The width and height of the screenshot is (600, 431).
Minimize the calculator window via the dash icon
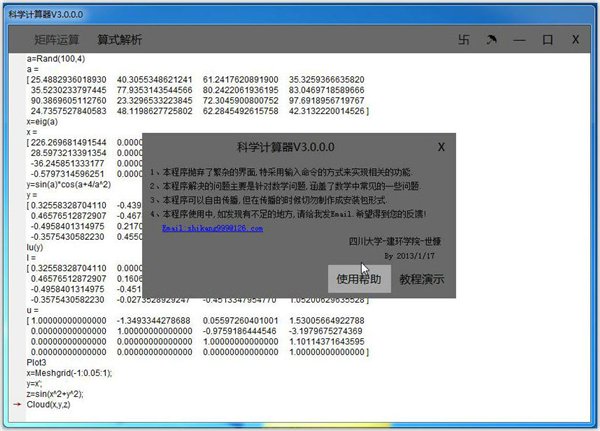pyautogui.click(x=519, y=40)
